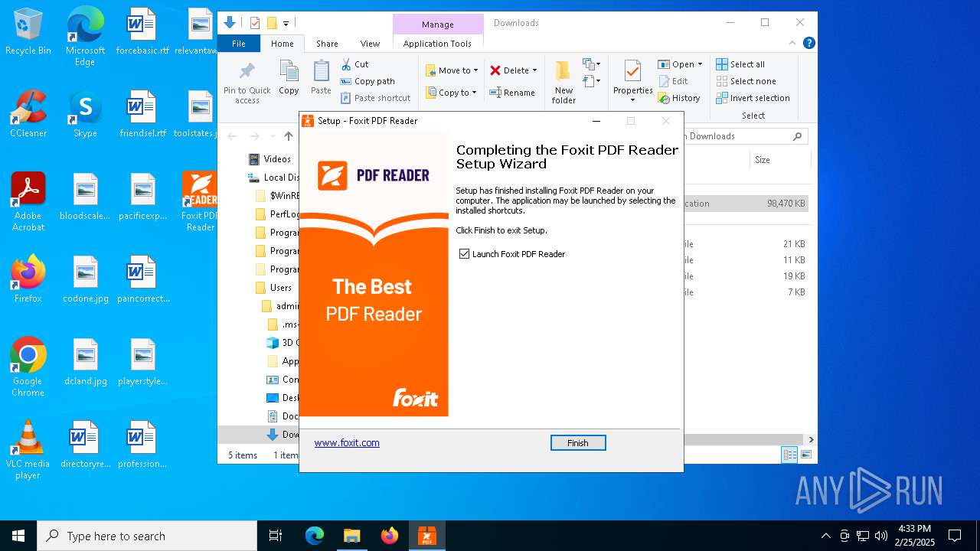Switch Explorer to large icons view
Image resolution: width=980 pixels, height=551 pixels.
click(805, 455)
